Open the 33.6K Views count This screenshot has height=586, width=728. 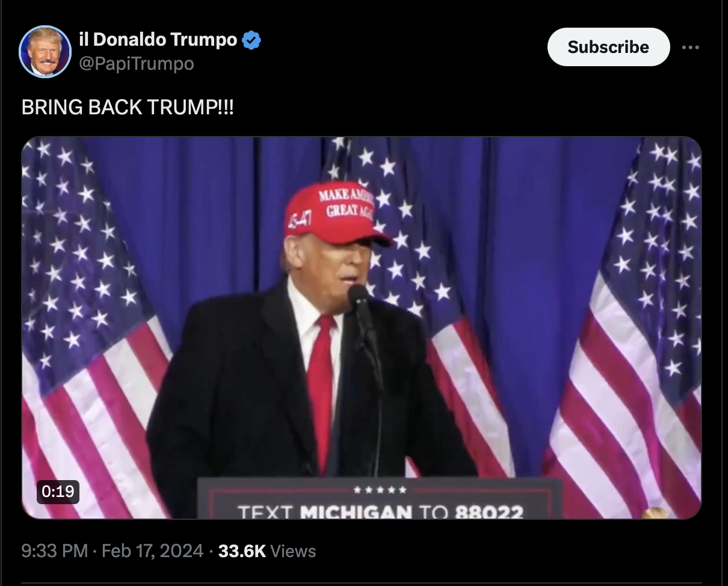click(267, 551)
